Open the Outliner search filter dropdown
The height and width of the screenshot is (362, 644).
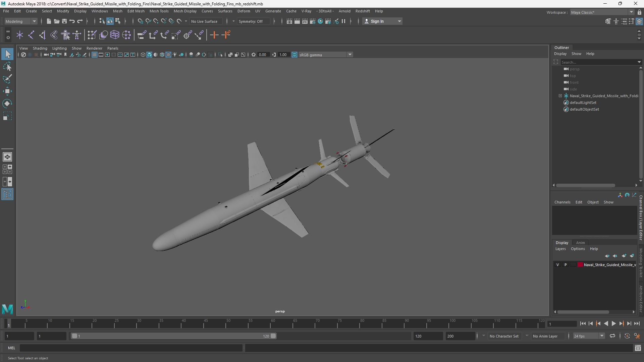[x=639, y=62]
